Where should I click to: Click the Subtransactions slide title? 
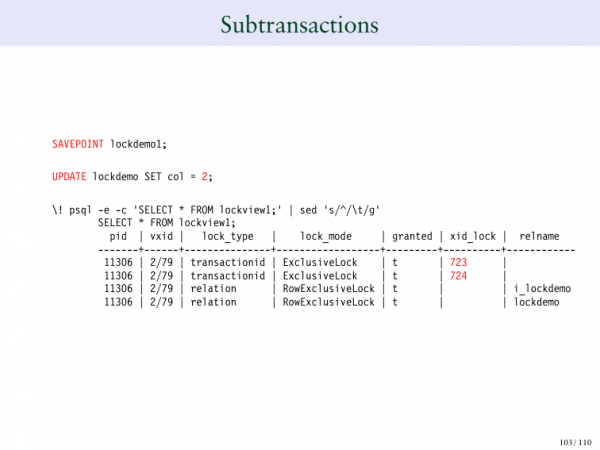[299, 21]
